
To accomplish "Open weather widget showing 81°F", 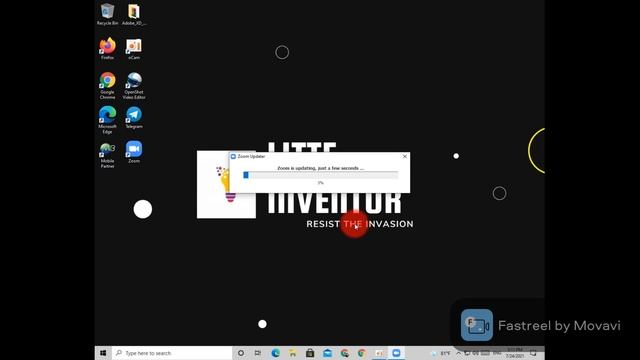I will 442,353.
